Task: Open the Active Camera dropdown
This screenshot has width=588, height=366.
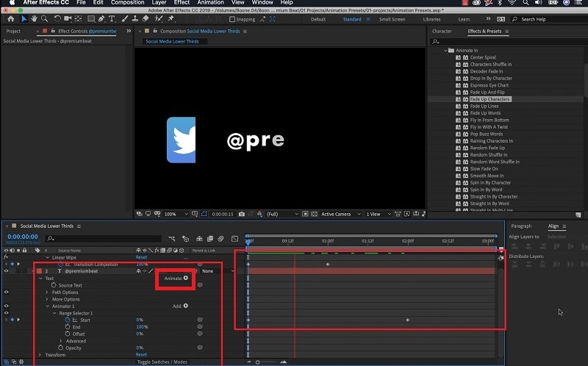Action: tap(341, 214)
